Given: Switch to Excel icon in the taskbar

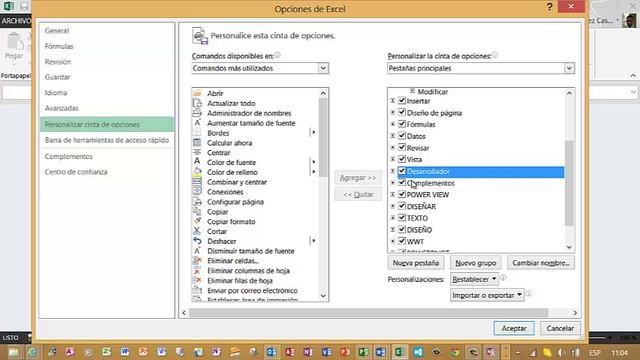Looking at the screenshot, I should [x=399, y=352].
